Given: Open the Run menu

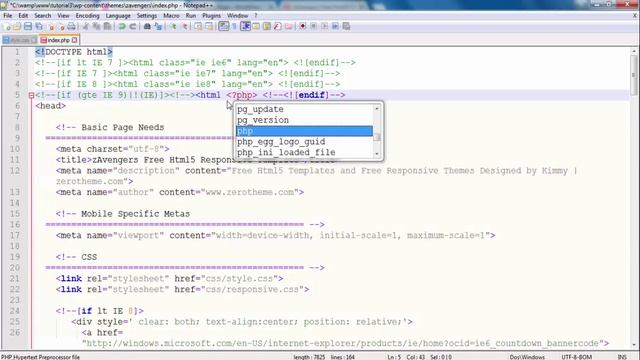Looking at the screenshot, I should (191, 16).
